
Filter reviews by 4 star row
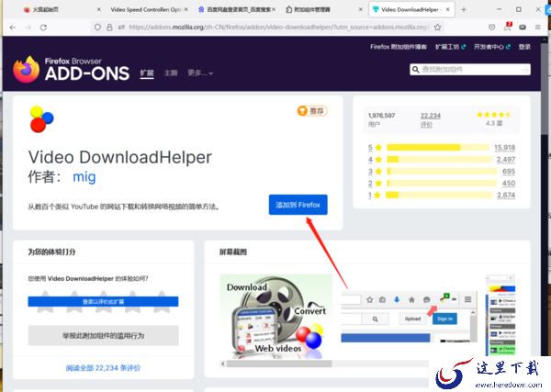(442, 160)
